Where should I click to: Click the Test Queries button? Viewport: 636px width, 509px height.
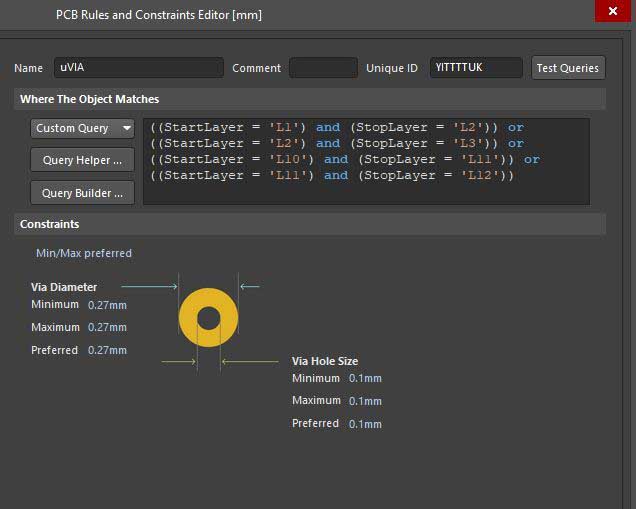(x=567, y=68)
